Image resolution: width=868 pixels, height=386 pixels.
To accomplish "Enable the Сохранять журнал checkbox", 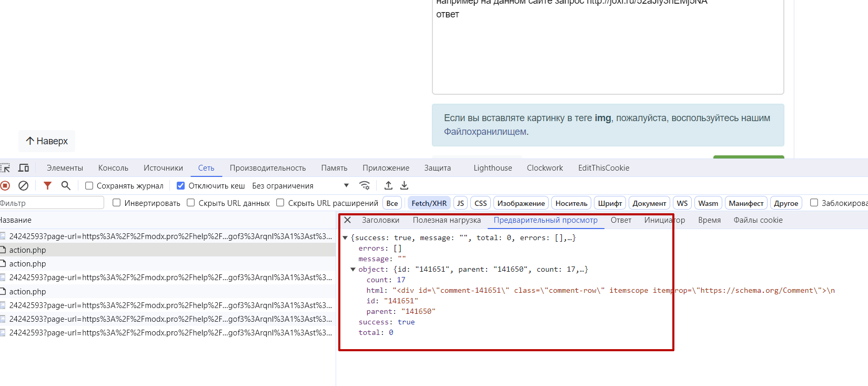I will click(89, 186).
